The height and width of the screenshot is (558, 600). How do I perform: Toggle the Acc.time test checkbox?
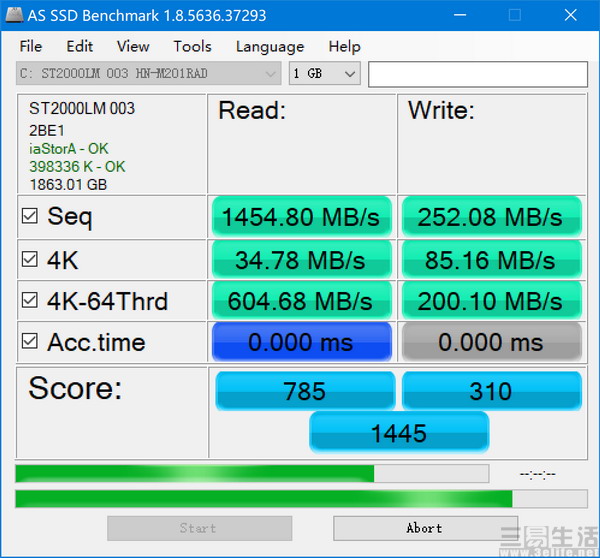pyautogui.click(x=29, y=341)
